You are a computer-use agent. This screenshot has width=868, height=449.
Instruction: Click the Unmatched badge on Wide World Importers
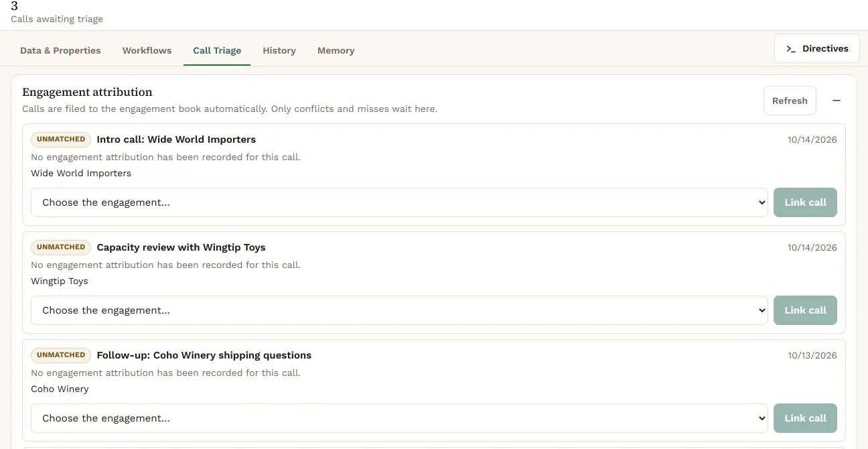click(61, 139)
